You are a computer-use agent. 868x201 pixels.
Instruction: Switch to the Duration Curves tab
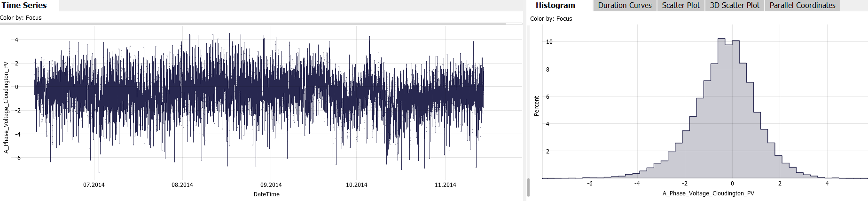tap(625, 6)
